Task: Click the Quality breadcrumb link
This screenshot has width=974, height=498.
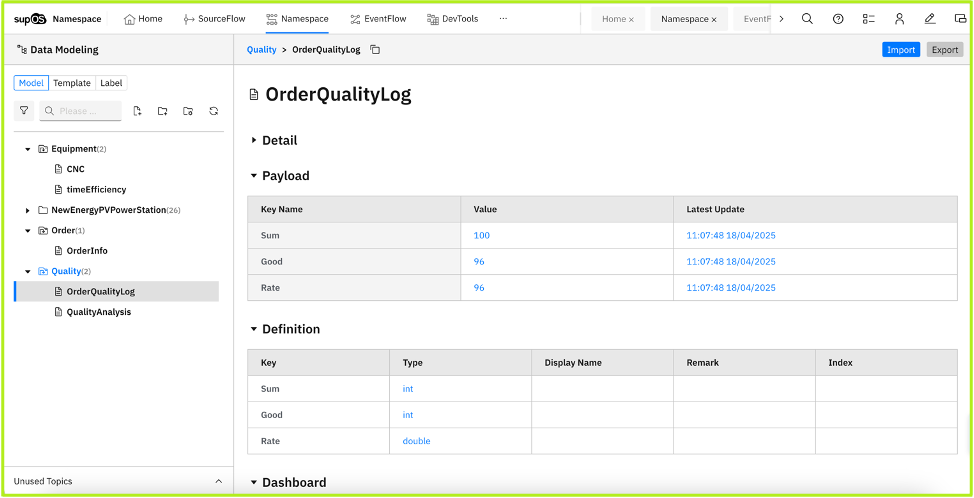Action: coord(262,50)
